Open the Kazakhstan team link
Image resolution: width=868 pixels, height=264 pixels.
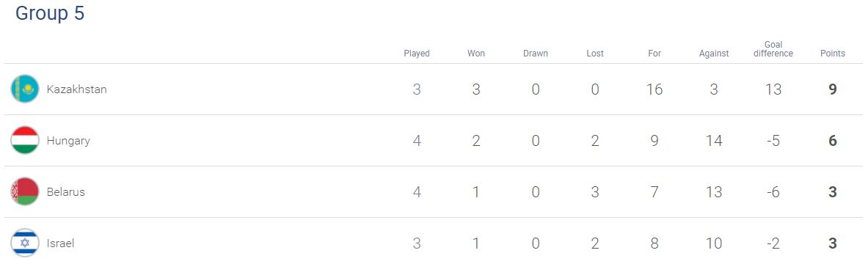tap(77, 89)
